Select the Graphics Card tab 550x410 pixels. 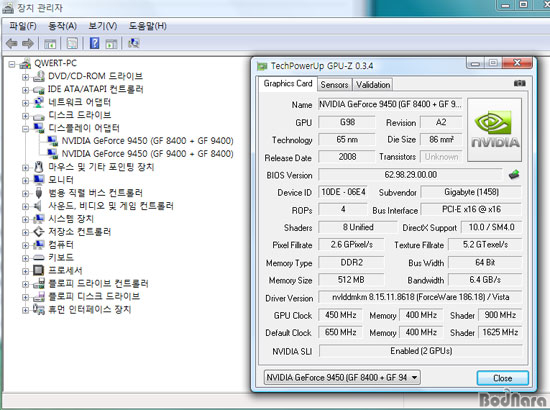(288, 83)
